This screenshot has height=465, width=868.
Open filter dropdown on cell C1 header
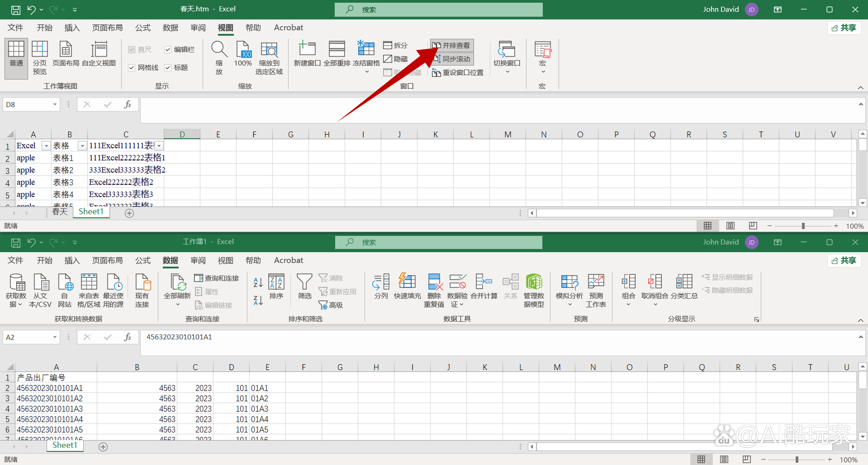159,146
